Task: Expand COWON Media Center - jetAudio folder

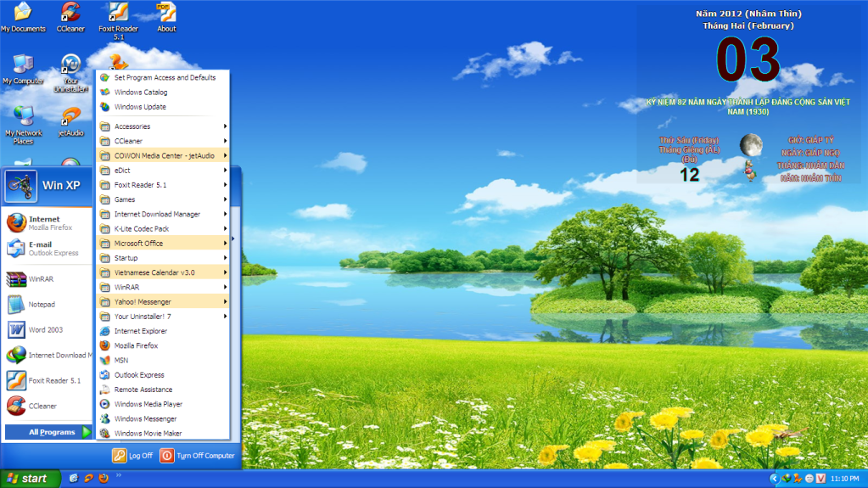Action: point(163,155)
